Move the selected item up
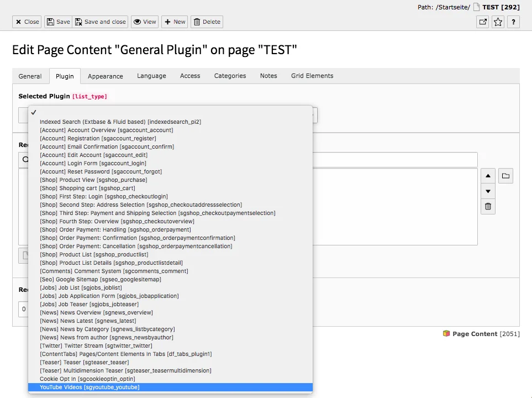The image size is (532, 398). click(x=488, y=175)
